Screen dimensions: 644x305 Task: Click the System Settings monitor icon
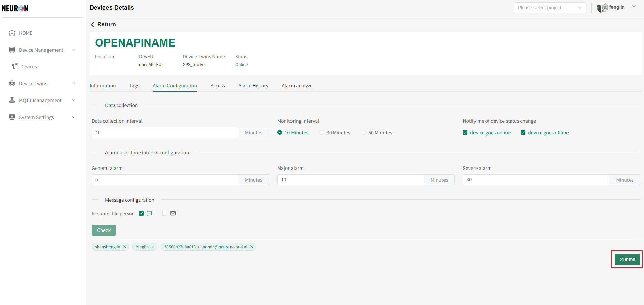[x=12, y=117]
